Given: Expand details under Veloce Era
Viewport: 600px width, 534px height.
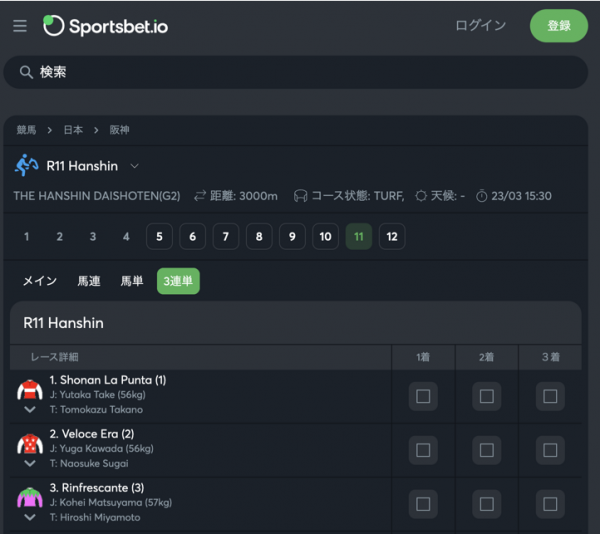Looking at the screenshot, I should pyautogui.click(x=30, y=464).
